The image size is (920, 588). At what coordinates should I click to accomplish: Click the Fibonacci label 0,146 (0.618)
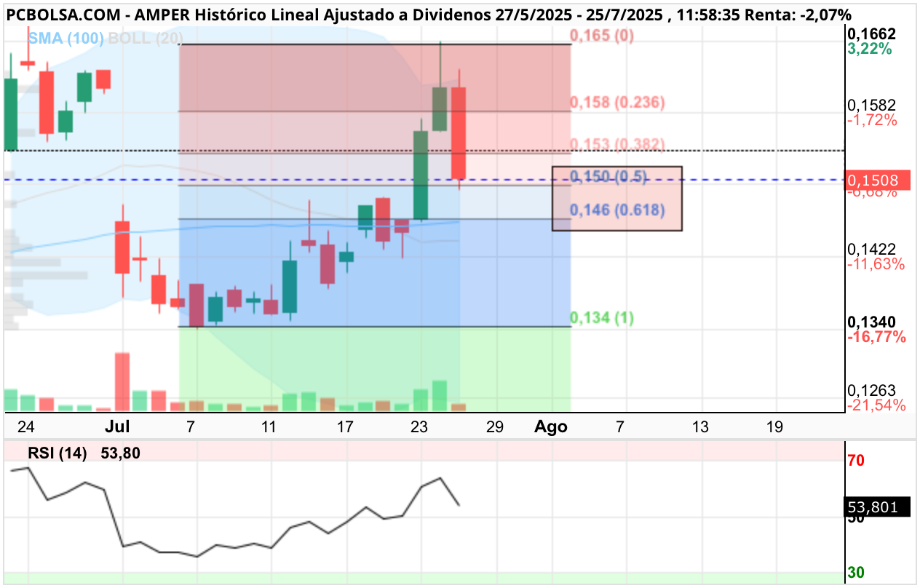(618, 210)
